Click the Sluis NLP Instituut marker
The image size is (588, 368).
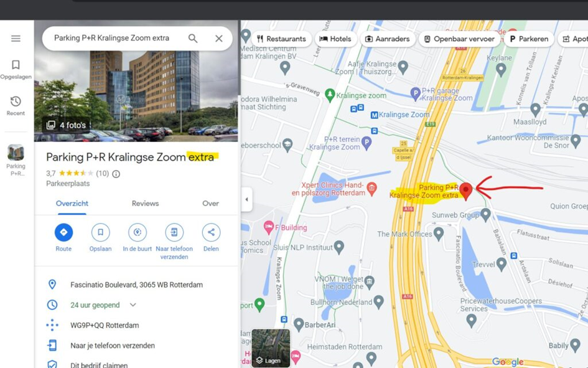(339, 247)
